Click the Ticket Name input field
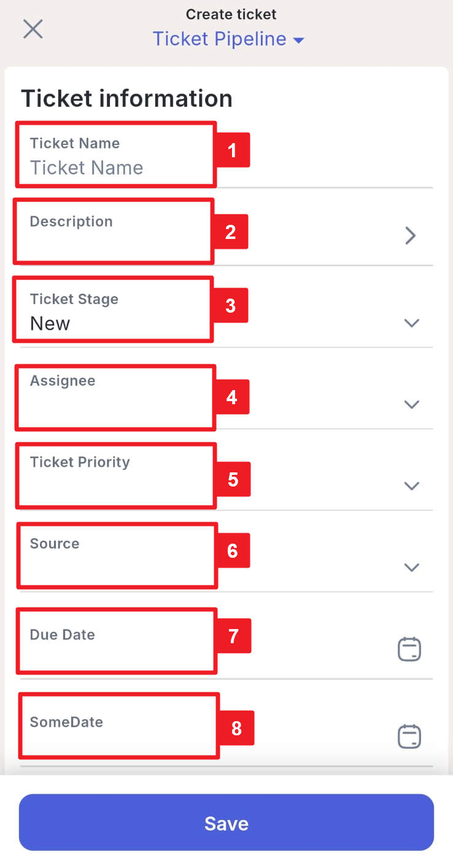This screenshot has width=453, height=868. [117, 168]
